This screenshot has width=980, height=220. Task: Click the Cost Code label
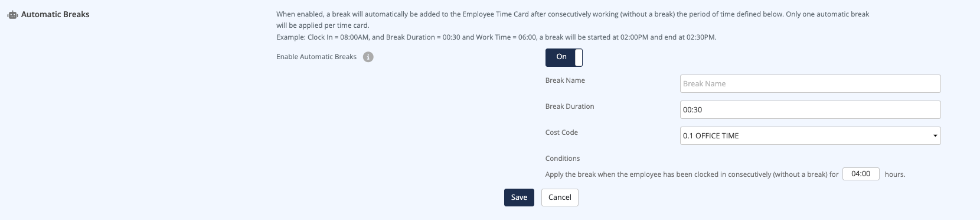(561, 132)
